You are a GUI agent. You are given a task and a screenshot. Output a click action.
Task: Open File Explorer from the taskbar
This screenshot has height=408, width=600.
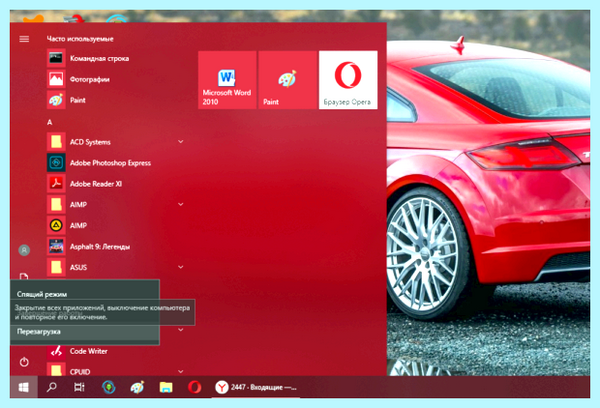point(166,387)
